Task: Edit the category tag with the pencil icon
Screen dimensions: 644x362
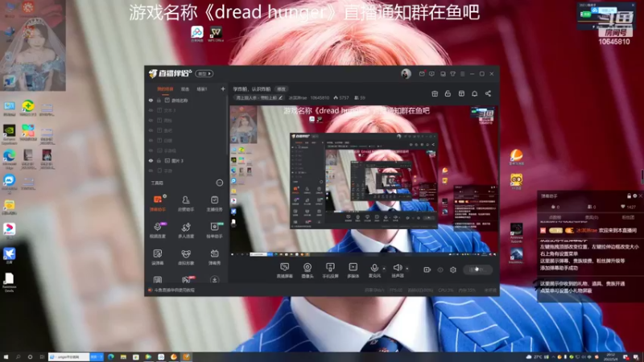Action: pos(280,97)
